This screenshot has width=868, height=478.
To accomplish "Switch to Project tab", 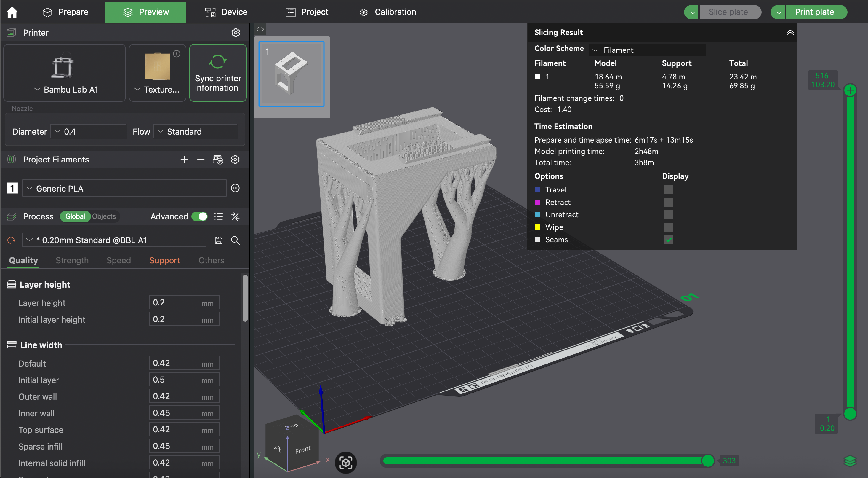I will (x=307, y=12).
